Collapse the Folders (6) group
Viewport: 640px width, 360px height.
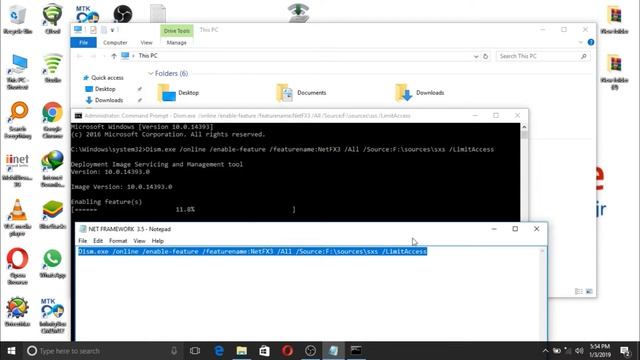pyautogui.click(x=151, y=73)
